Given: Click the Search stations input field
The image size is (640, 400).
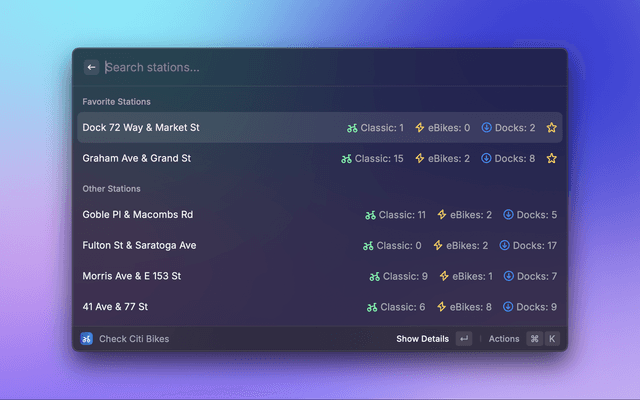Looking at the screenshot, I should pos(320,67).
